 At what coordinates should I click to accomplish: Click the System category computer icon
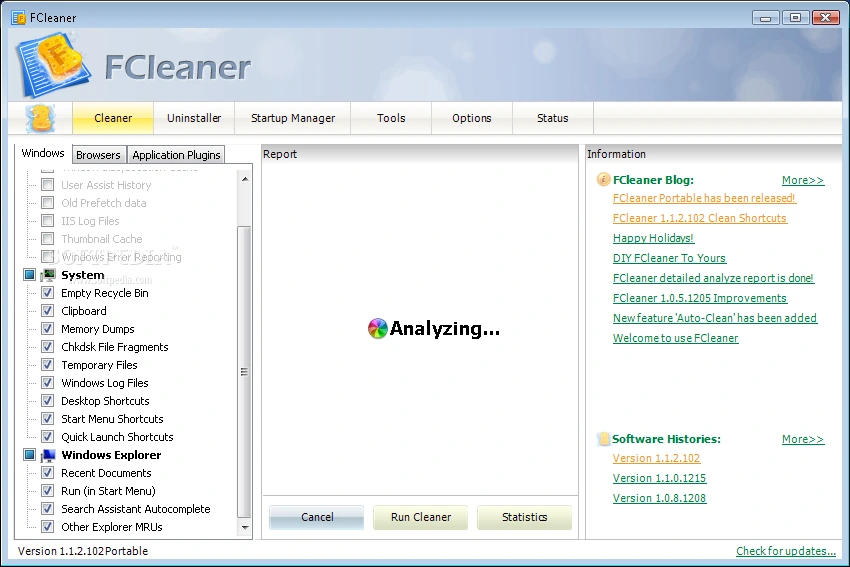[49, 275]
